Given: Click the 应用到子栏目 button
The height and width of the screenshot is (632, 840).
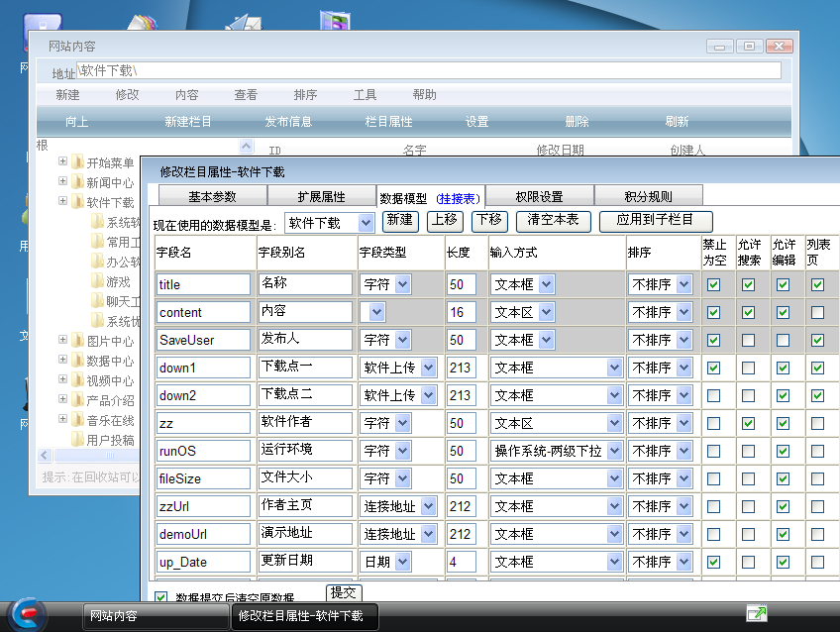Looking at the screenshot, I should point(655,220).
